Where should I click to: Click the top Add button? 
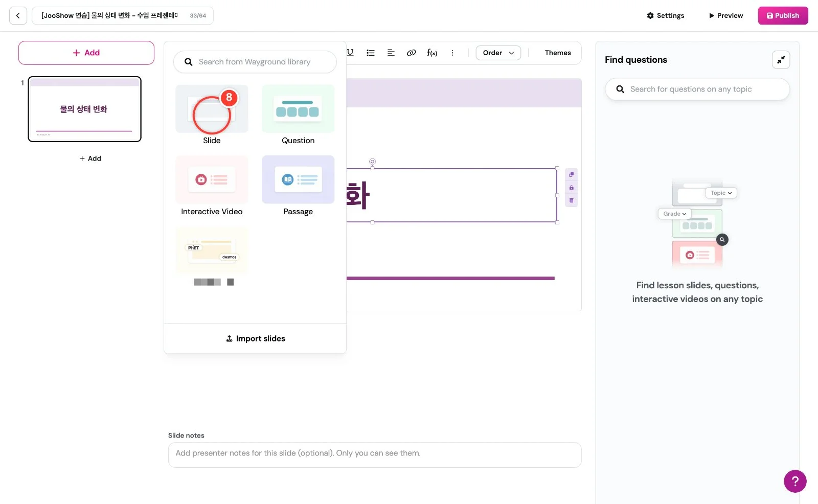86,53
